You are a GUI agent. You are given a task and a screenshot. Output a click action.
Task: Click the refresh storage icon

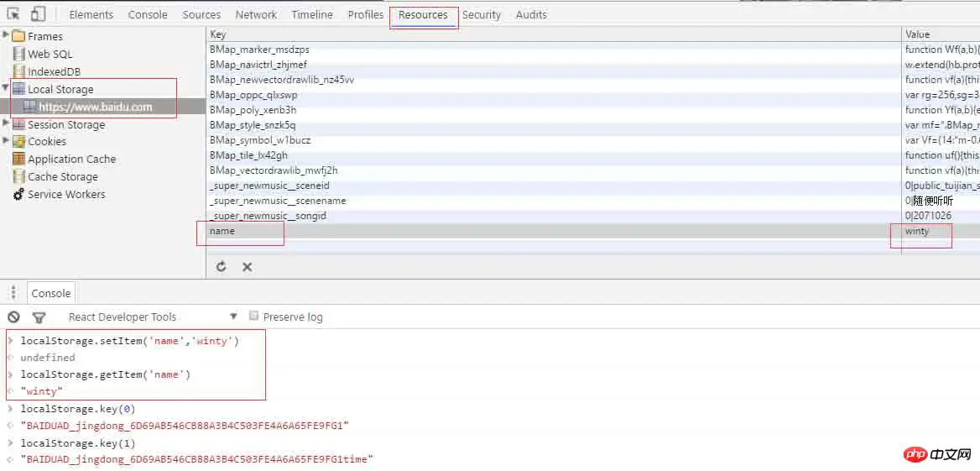tap(222, 266)
